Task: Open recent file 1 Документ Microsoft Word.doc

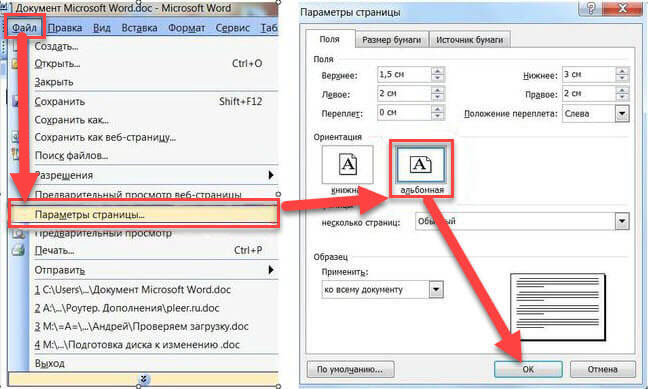Action: (132, 290)
